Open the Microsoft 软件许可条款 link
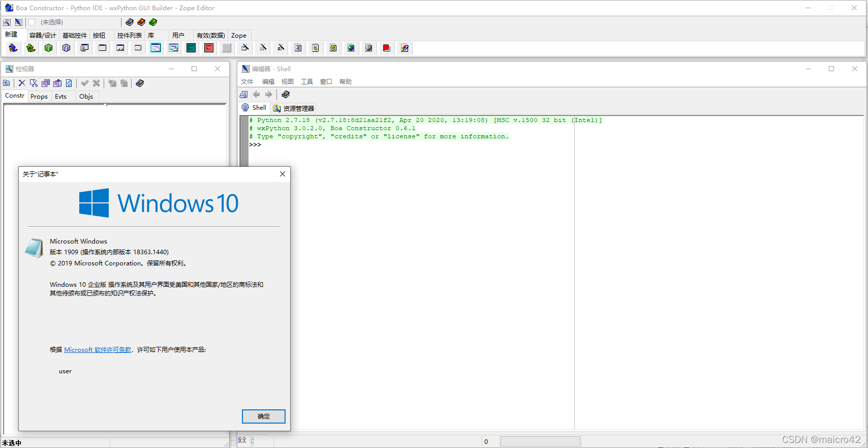The height and width of the screenshot is (448, 868). click(98, 350)
